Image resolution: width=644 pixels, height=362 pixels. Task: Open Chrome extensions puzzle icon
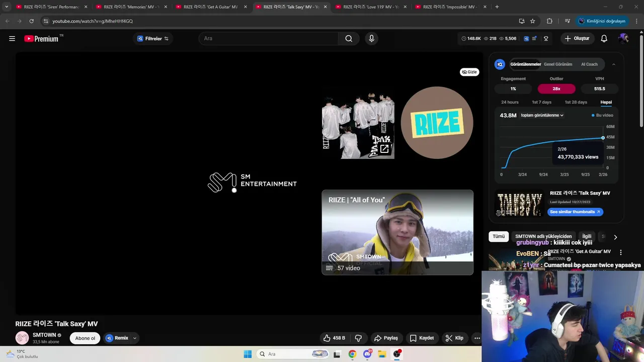[549, 21]
